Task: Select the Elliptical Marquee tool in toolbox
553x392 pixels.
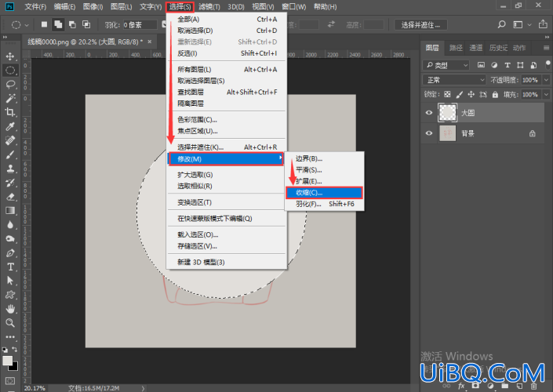Action: click(10, 70)
